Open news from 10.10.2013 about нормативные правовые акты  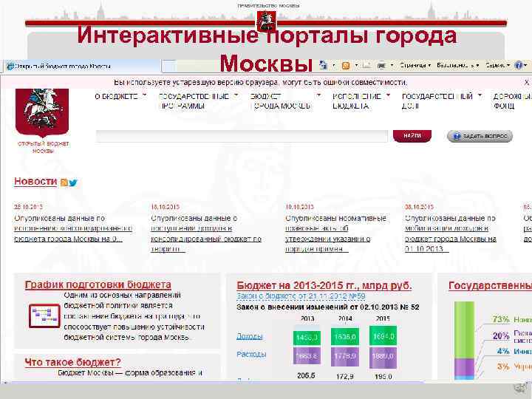click(x=335, y=233)
